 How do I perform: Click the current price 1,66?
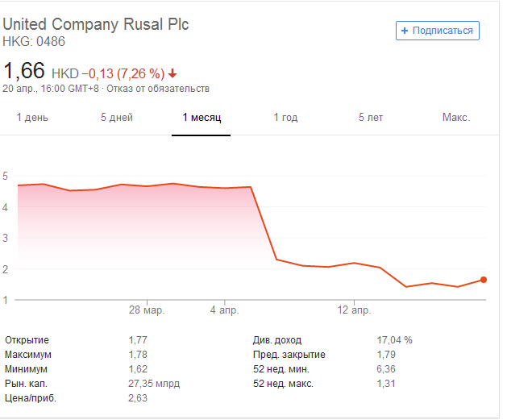(x=24, y=71)
